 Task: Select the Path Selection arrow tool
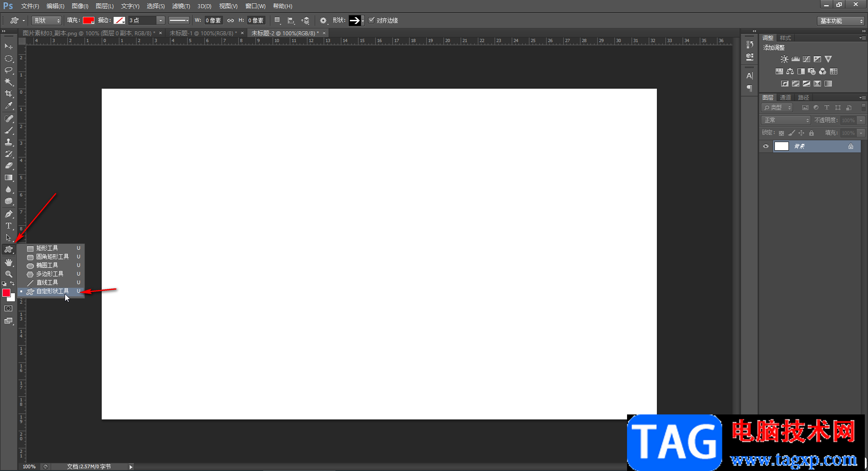(9, 238)
